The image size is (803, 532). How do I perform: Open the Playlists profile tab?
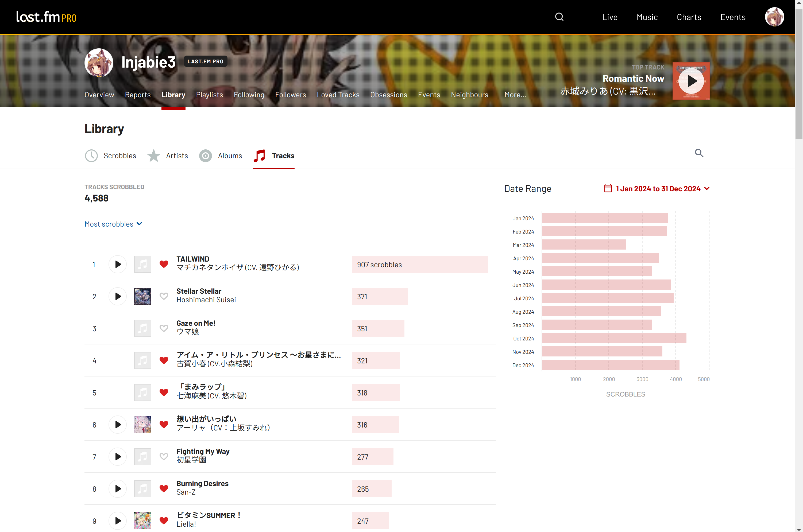pos(209,95)
